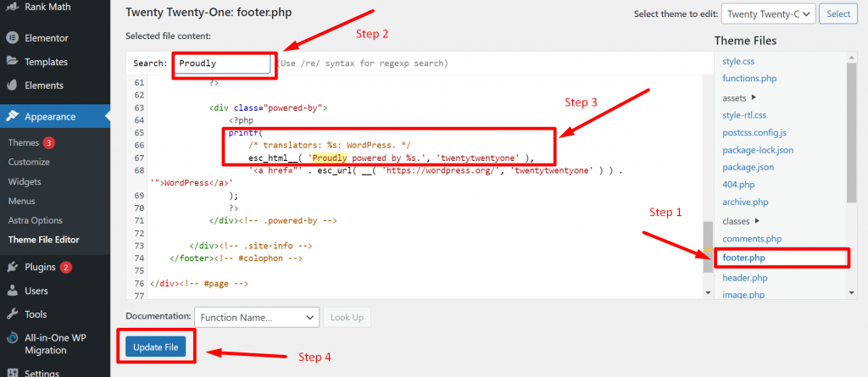The image size is (868, 377).
Task: Click the Rank Math bar-chart icon
Action: click(x=12, y=8)
